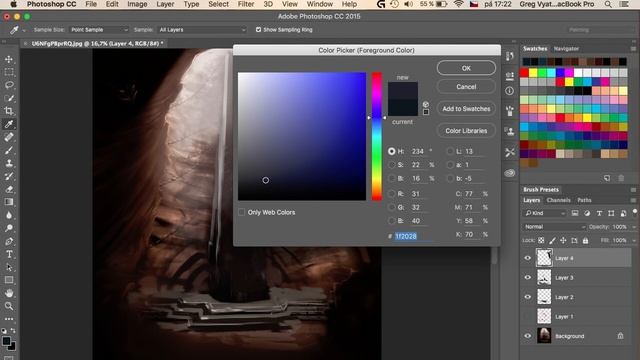
Task: Click the vertical hue slider bar
Action: 376,136
